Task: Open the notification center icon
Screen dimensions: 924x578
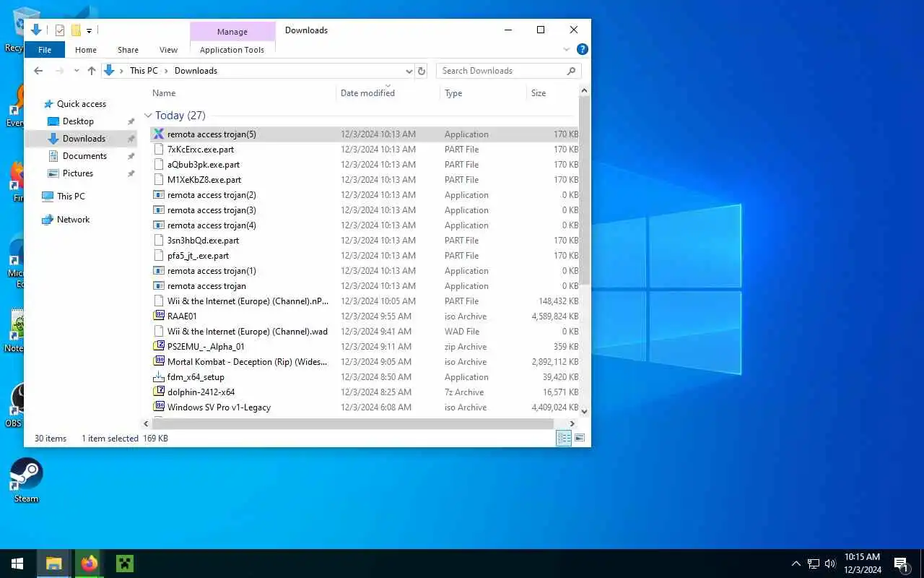Action: click(901, 564)
